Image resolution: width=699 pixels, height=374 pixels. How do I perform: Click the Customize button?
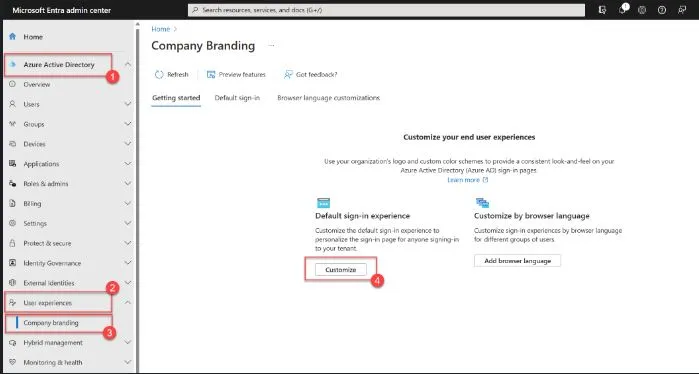click(x=341, y=270)
